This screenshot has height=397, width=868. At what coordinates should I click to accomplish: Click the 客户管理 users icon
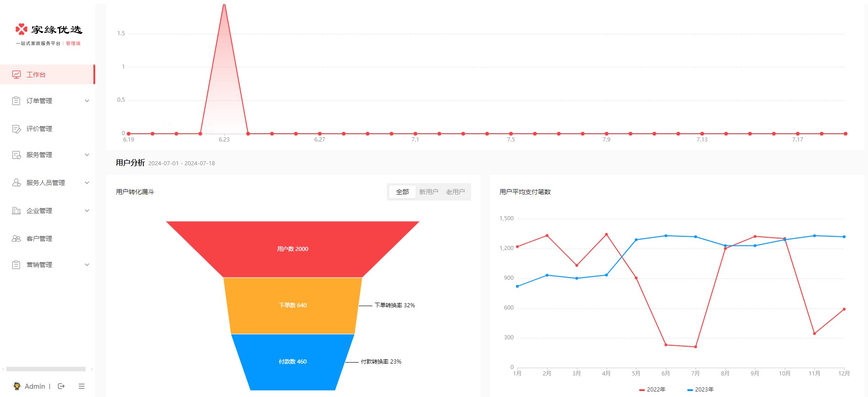point(16,239)
